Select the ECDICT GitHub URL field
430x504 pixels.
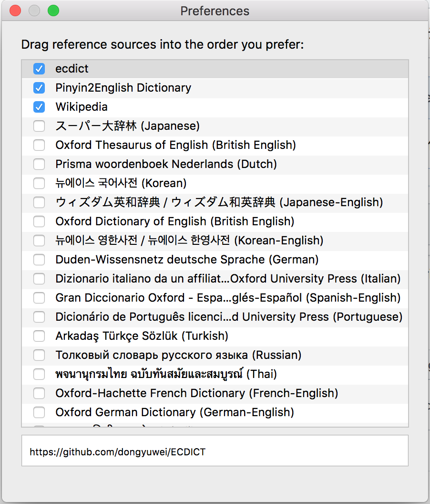215,451
